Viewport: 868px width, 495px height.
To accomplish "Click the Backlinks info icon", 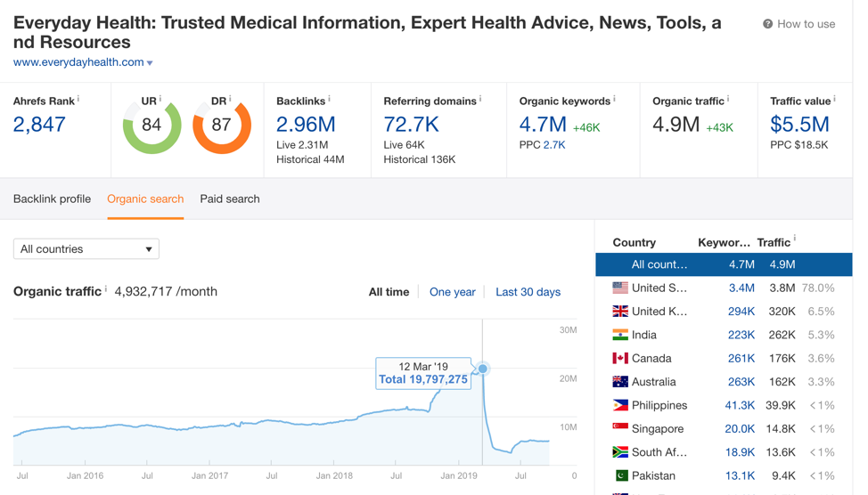I will point(329,99).
